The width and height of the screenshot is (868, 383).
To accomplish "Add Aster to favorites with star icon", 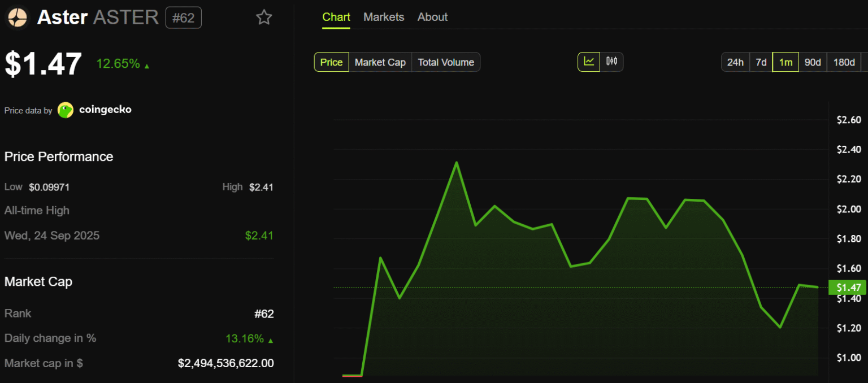I will point(264,18).
